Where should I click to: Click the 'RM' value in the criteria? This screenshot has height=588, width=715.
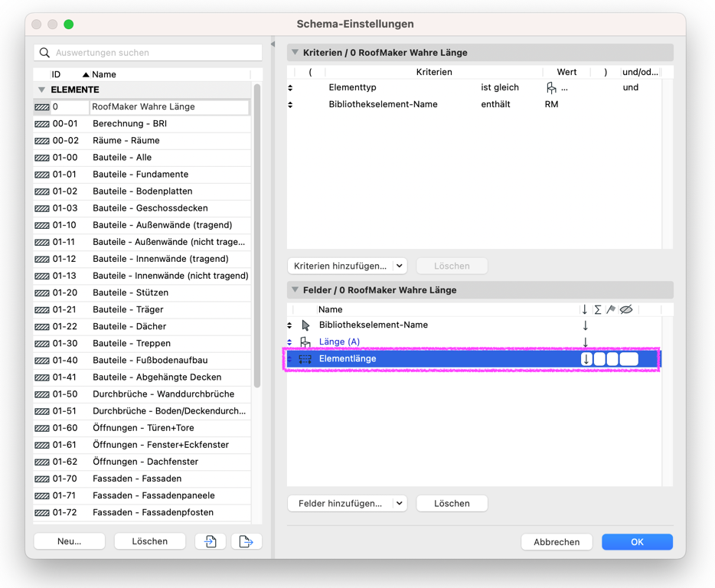pos(551,104)
